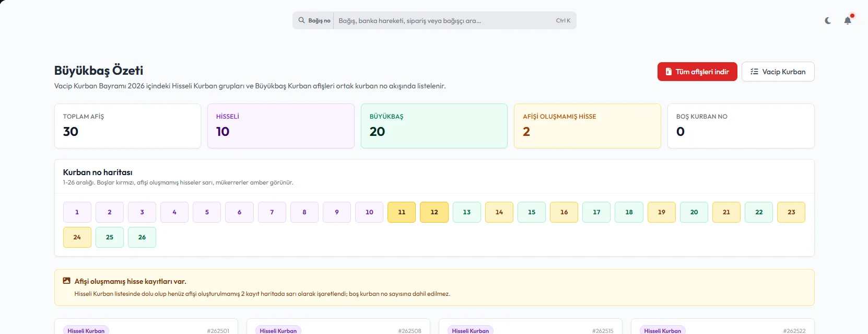Open kurban number 15 tile
Image resolution: width=868 pixels, height=334 pixels.
tap(532, 212)
